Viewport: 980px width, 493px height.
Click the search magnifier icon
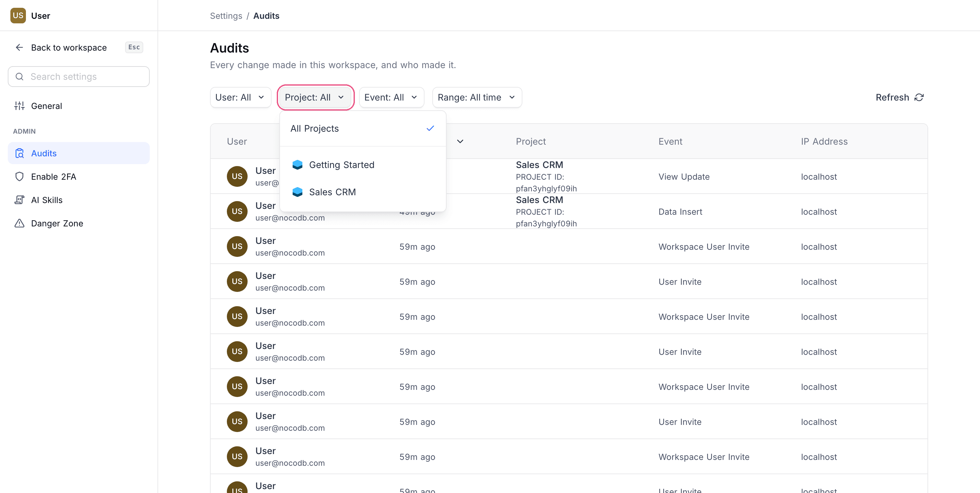(19, 77)
